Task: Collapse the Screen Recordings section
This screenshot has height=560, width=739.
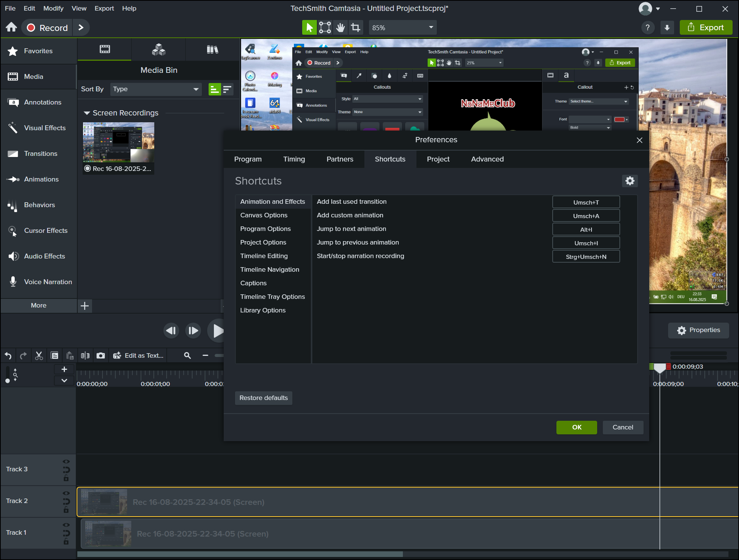Action: point(87,113)
